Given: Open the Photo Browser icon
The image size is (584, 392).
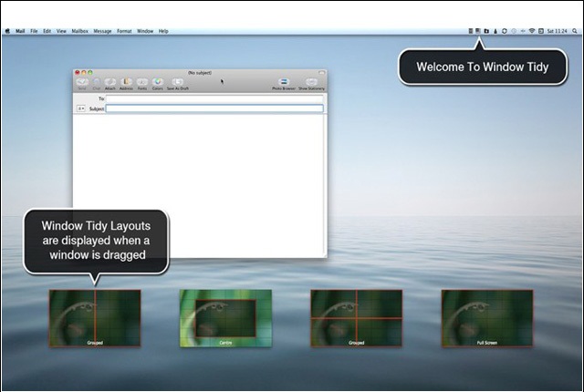Looking at the screenshot, I should [284, 82].
